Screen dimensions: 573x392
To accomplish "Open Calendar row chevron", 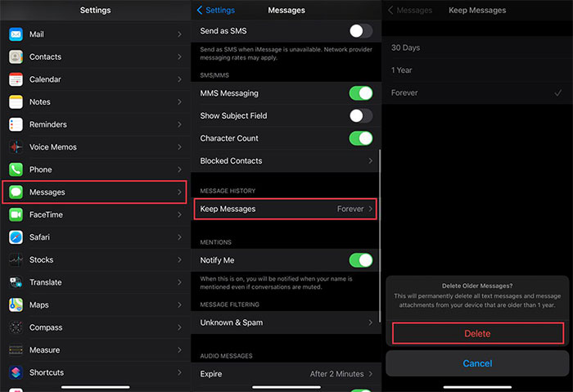I will pos(179,79).
